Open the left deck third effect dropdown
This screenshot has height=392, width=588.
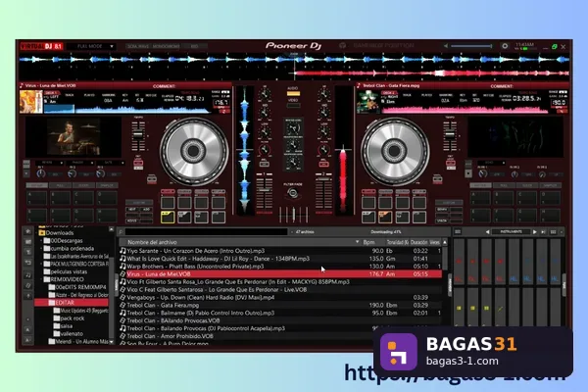[x=110, y=163]
